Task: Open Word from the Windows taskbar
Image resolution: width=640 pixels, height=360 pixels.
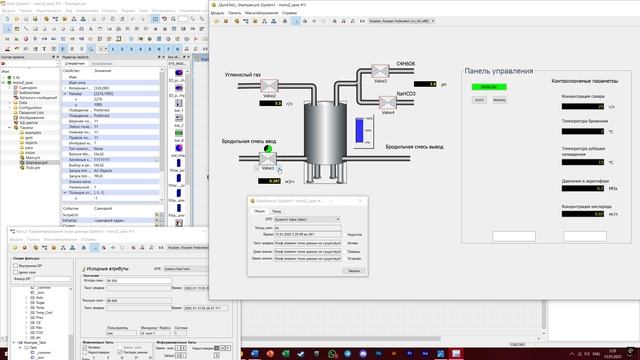Action: 255,353
